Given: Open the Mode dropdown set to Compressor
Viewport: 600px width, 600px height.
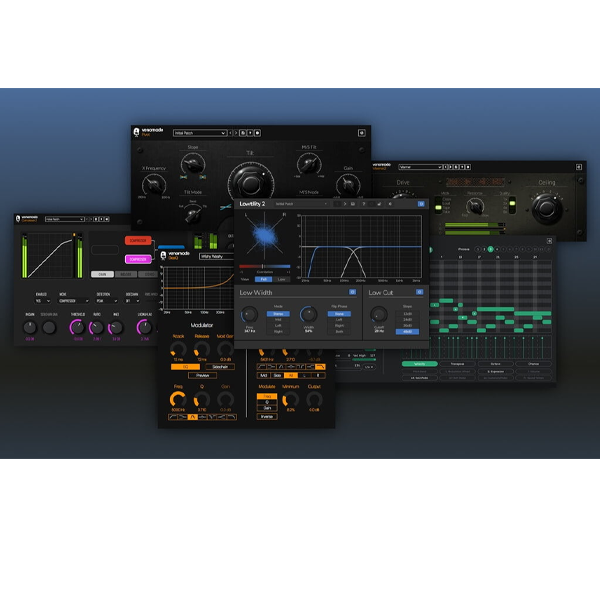Looking at the screenshot, I should tap(73, 301).
